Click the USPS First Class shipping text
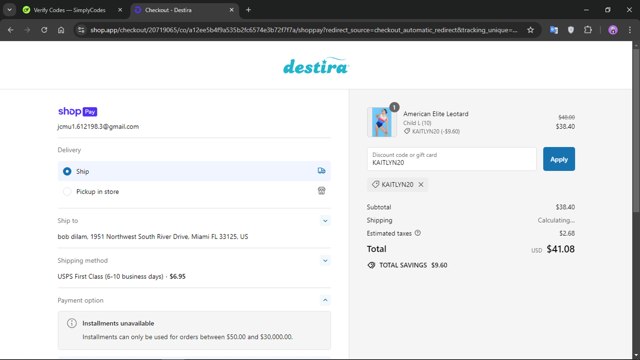The width and height of the screenshot is (640, 360). coord(121,276)
